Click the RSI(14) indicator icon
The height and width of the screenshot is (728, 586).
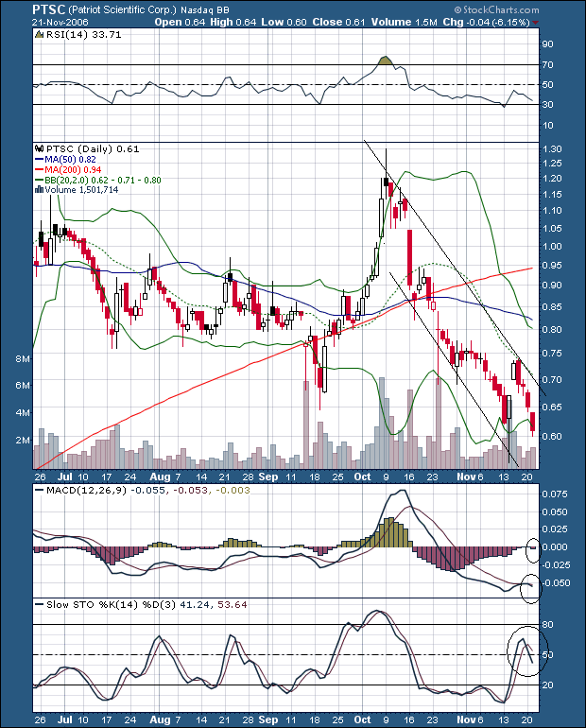pyautogui.click(x=40, y=34)
